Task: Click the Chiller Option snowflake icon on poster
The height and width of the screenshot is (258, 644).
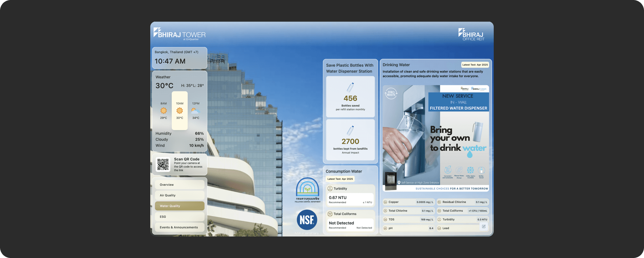Action: pyautogui.click(x=470, y=170)
